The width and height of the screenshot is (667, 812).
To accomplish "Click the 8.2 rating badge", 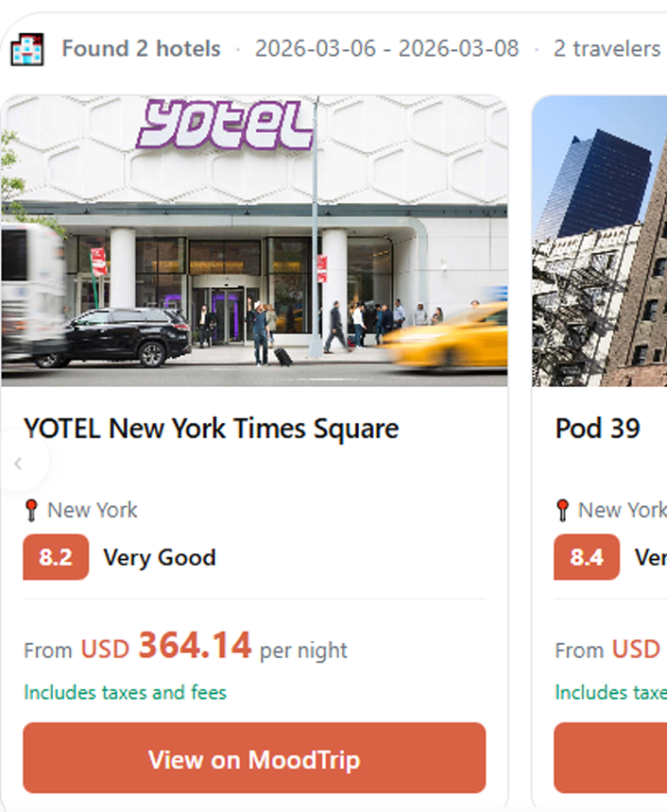I will point(56,557).
